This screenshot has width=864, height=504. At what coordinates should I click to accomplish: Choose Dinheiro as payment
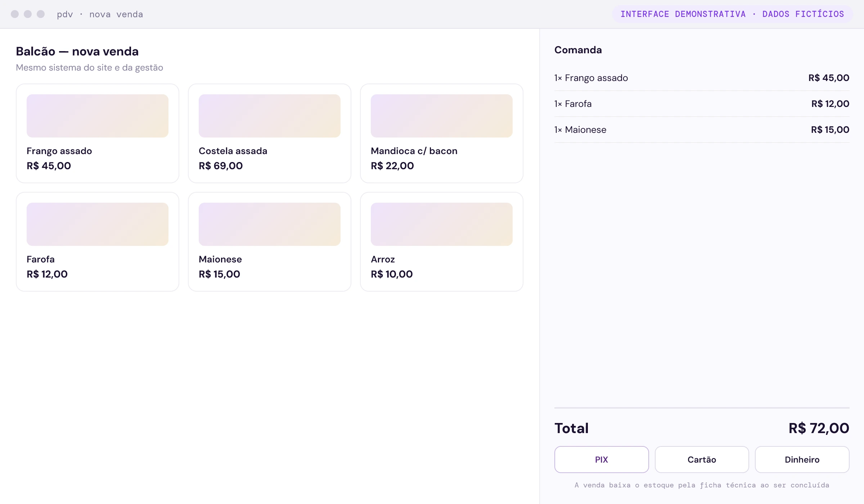coord(802,459)
